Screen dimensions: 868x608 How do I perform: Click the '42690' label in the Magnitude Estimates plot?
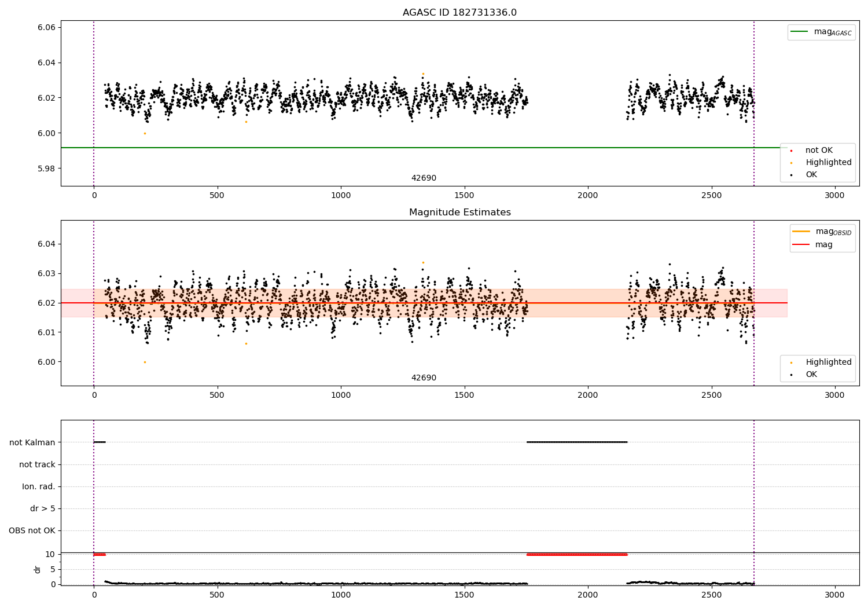click(424, 378)
